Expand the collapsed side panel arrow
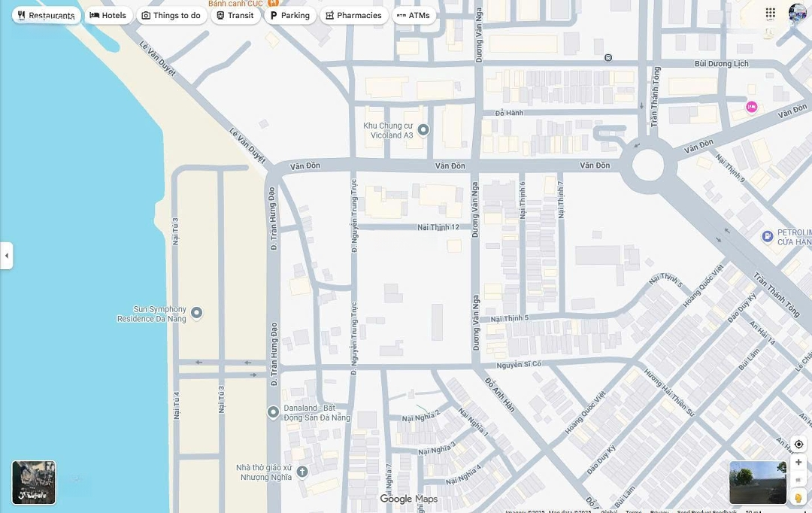Viewport: 812px width, 513px height. 6,256
